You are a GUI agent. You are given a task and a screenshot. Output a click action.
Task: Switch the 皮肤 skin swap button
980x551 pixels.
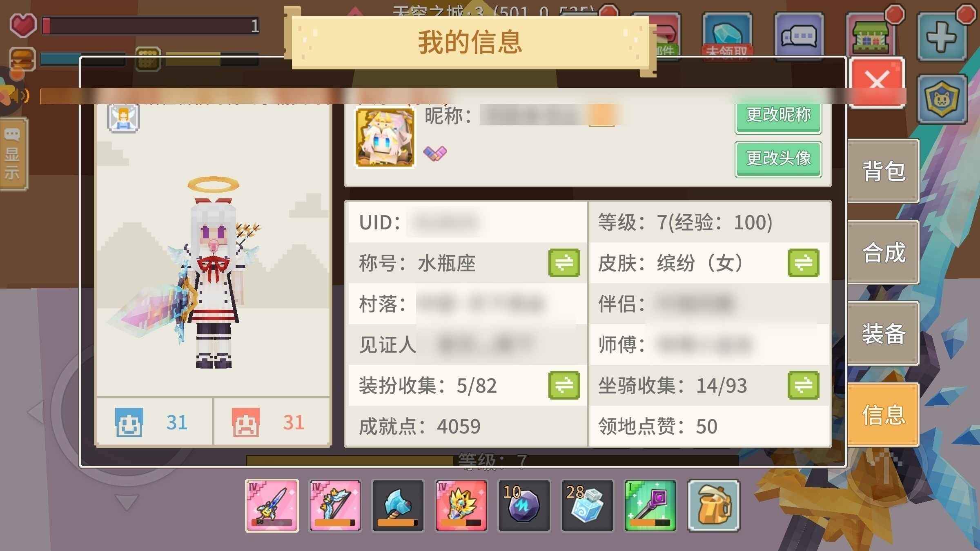[x=804, y=262]
